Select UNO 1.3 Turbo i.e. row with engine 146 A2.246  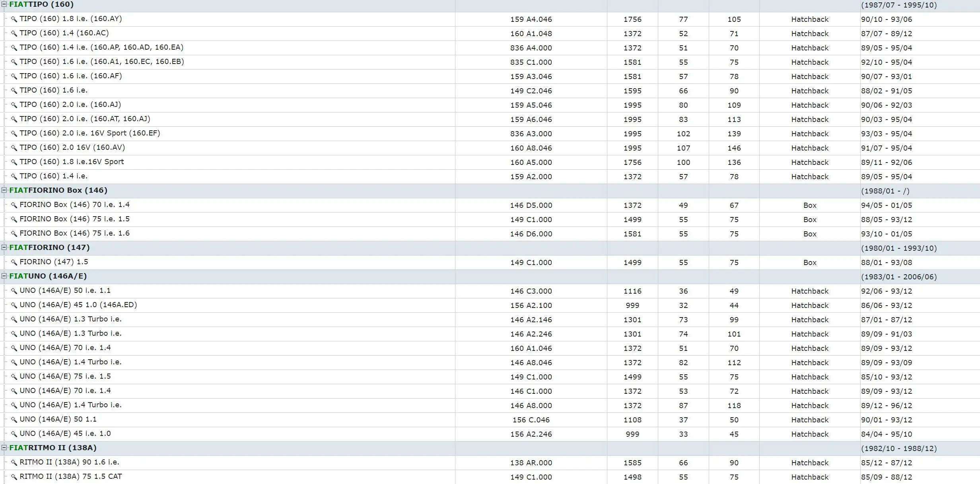[490, 334]
